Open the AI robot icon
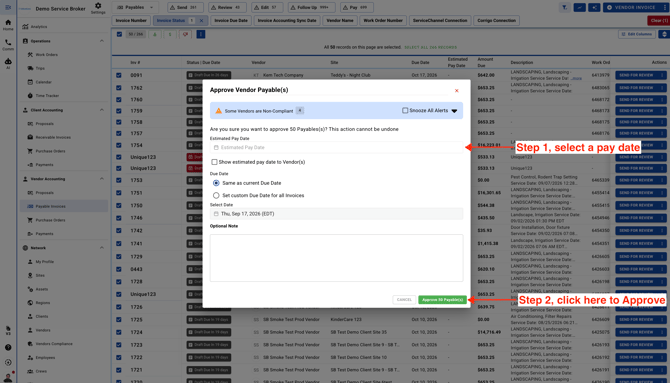 tap(8, 63)
